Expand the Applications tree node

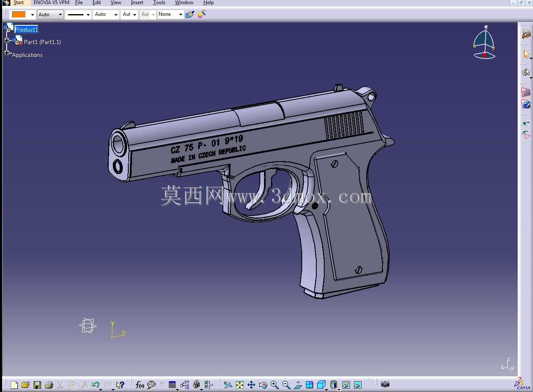click(7, 53)
